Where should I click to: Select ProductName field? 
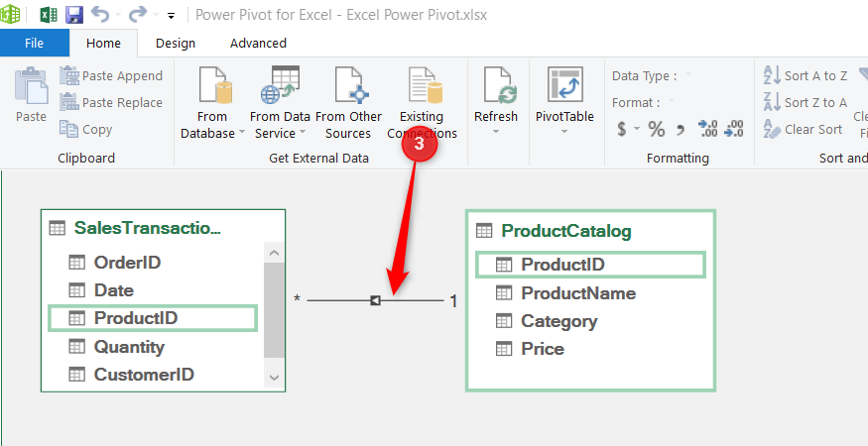point(590,293)
